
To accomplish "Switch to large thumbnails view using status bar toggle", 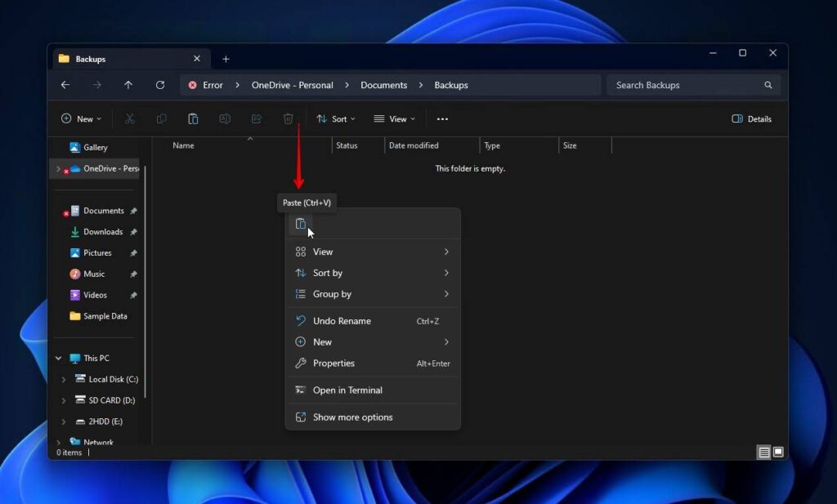I will [x=780, y=452].
